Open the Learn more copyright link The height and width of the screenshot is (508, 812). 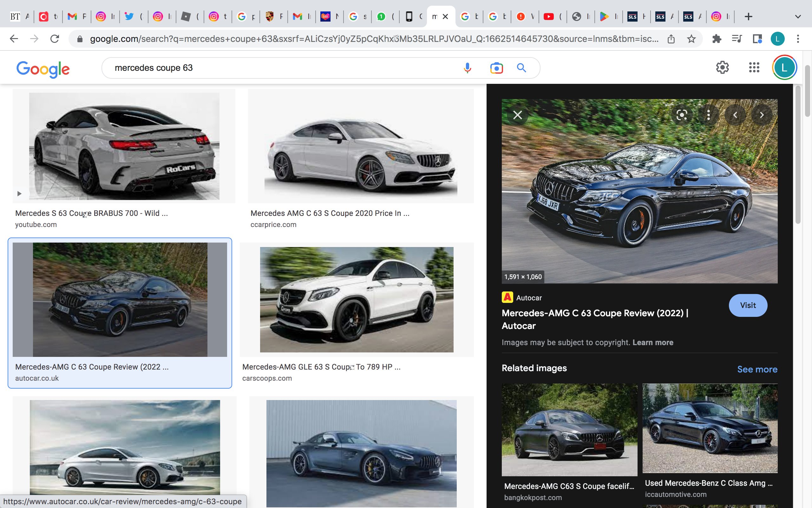pyautogui.click(x=653, y=342)
